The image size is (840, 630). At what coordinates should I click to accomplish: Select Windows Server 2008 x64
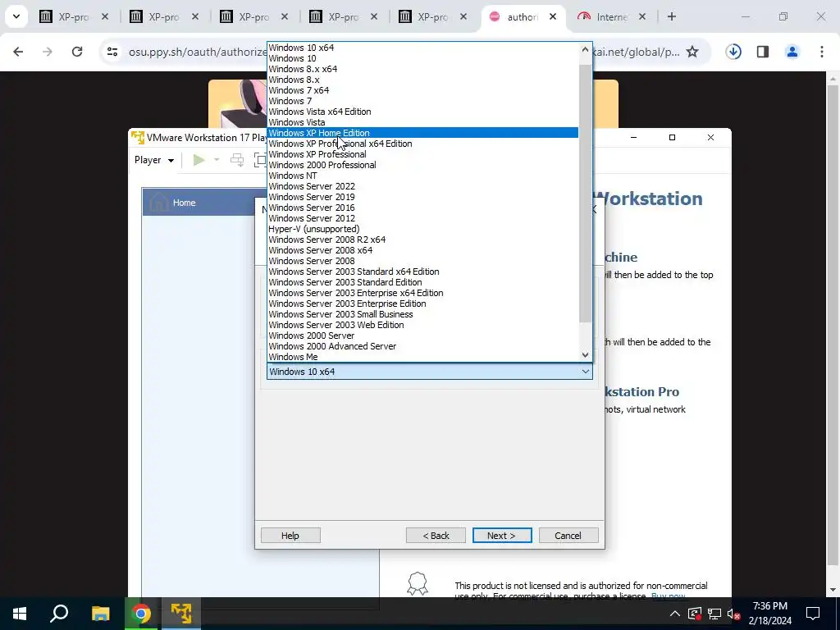pos(422,251)
